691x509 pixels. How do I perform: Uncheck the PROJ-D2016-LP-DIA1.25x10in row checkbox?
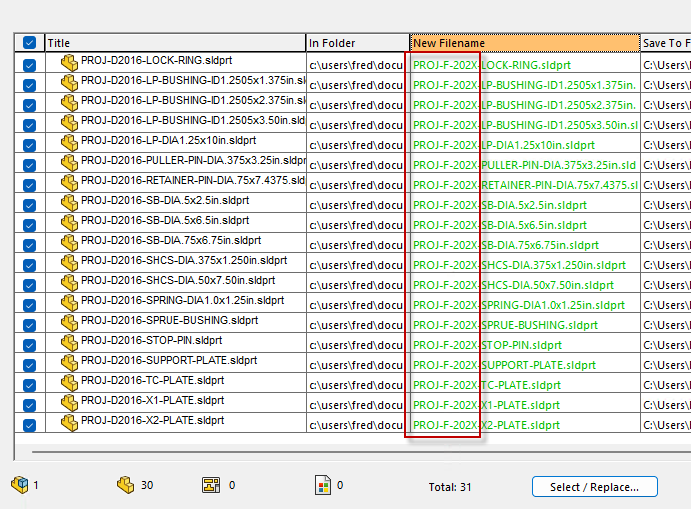pyautogui.click(x=29, y=144)
